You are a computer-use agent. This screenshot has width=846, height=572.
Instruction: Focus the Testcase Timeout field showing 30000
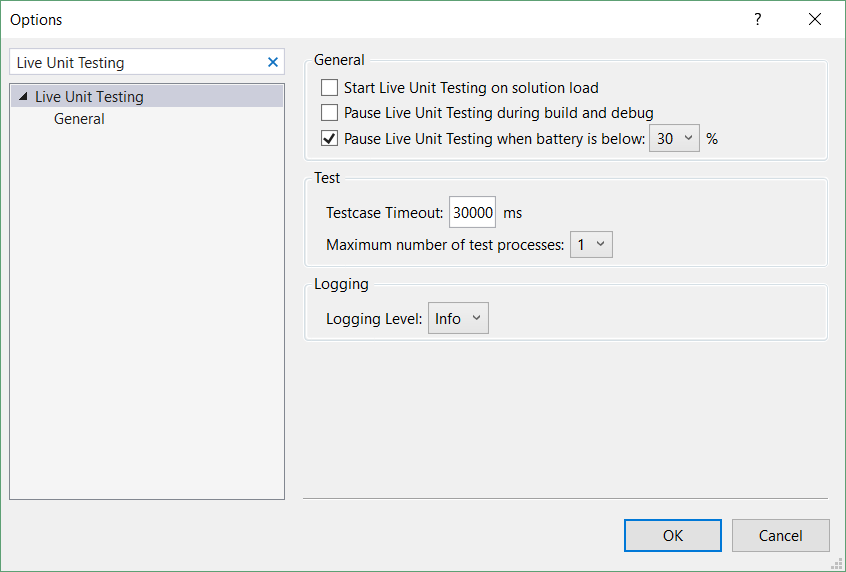(472, 213)
